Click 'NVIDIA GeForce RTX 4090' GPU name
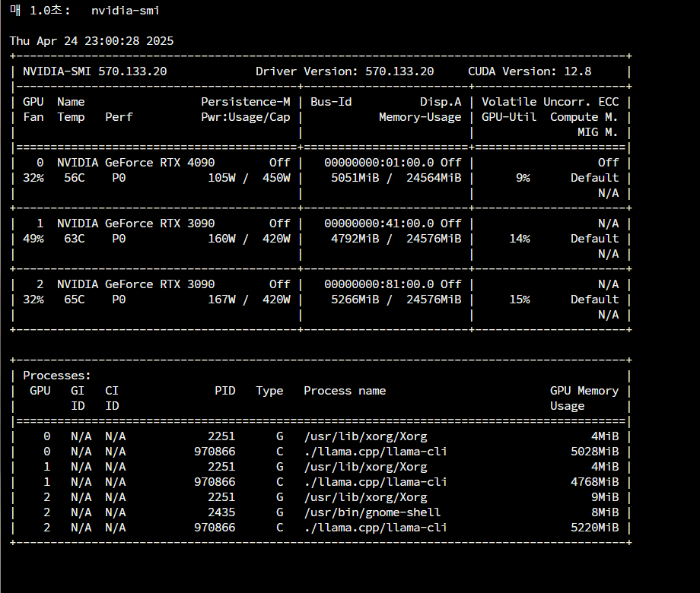The width and height of the screenshot is (700, 593). coord(135,163)
